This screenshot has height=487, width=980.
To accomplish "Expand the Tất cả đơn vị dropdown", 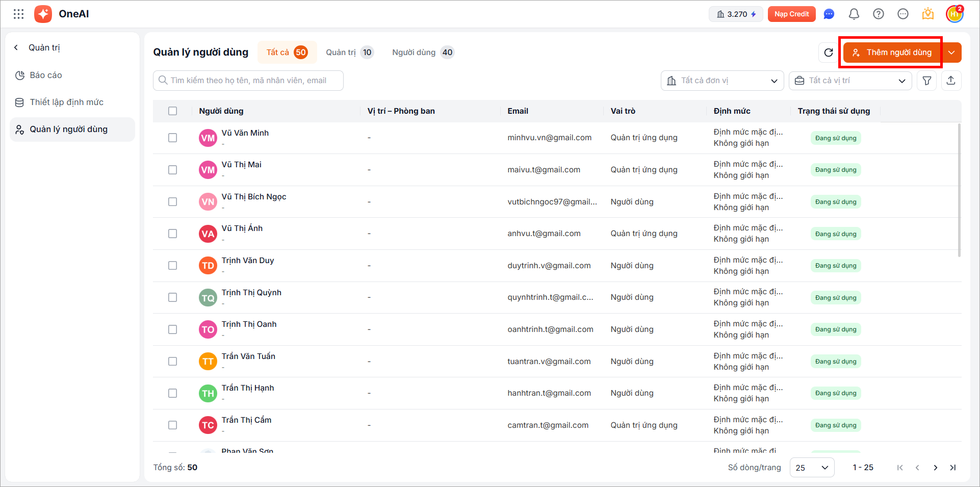I will [722, 81].
